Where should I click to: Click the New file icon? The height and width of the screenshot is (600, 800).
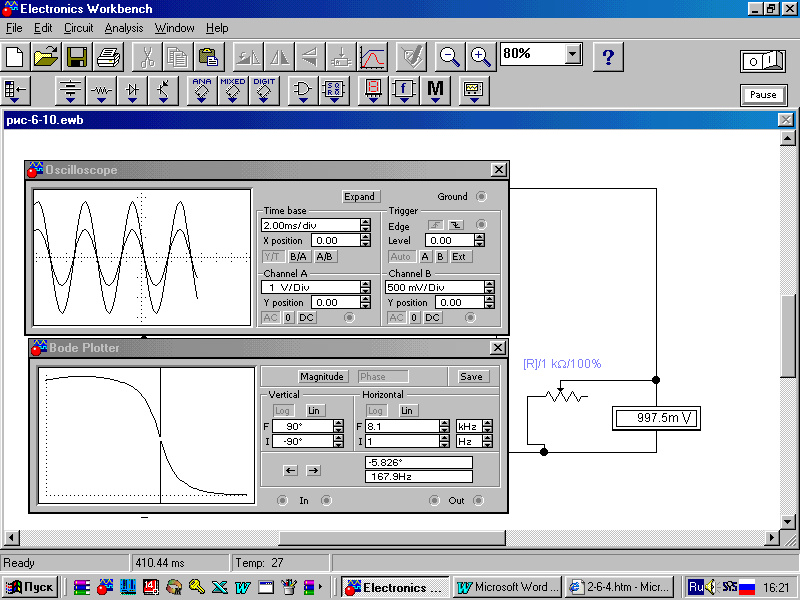click(15, 57)
